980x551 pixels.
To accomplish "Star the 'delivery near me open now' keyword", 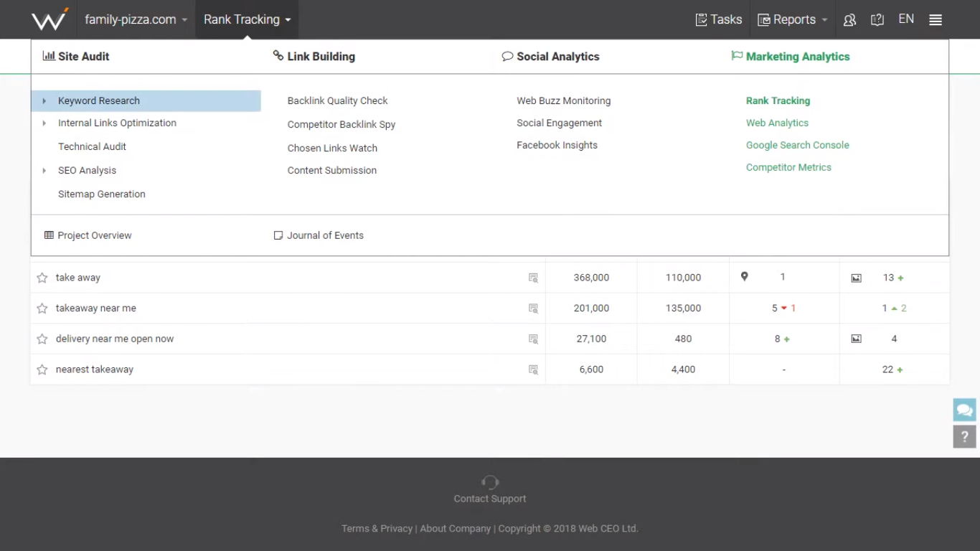I will [x=42, y=339].
